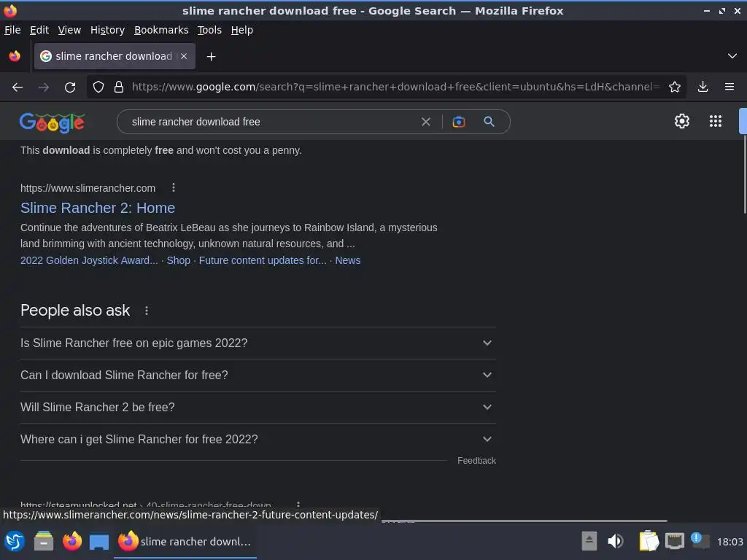Click the forward navigation arrow
Image resolution: width=747 pixels, height=560 pixels.
click(x=43, y=87)
